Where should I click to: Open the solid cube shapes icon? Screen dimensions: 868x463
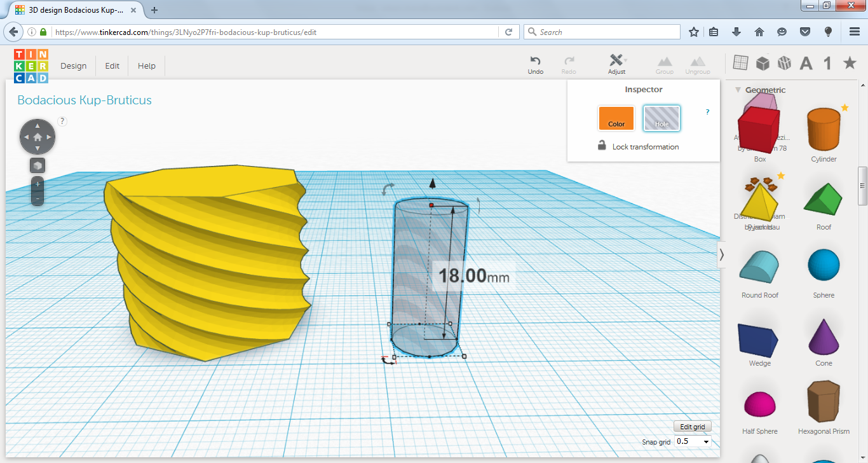click(x=763, y=62)
